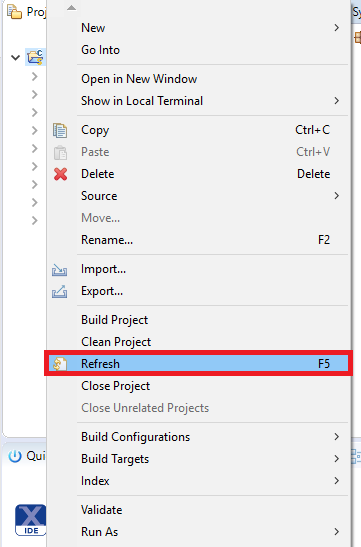Click the Refresh icon
Viewport: 361px width, 547px height.
(60, 364)
